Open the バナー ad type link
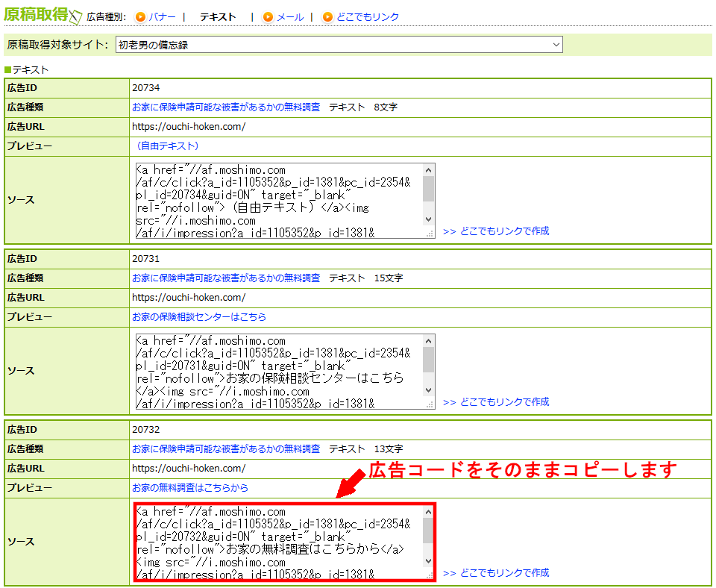 162,17
